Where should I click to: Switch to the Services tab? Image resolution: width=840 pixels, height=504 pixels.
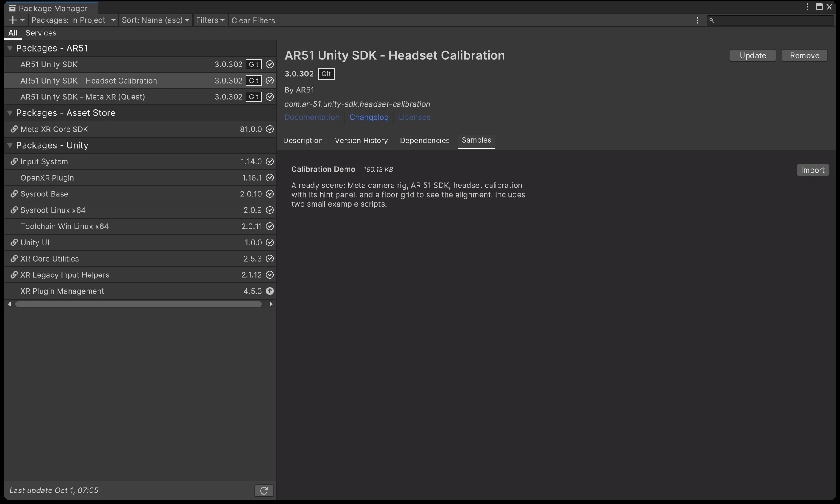(x=41, y=33)
